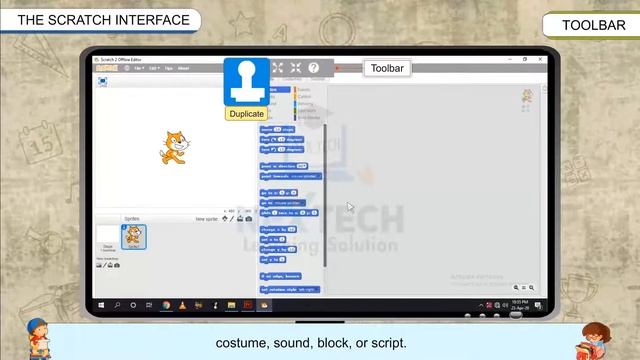Click value field in set x to block
640x360 pixels.
click(282, 240)
